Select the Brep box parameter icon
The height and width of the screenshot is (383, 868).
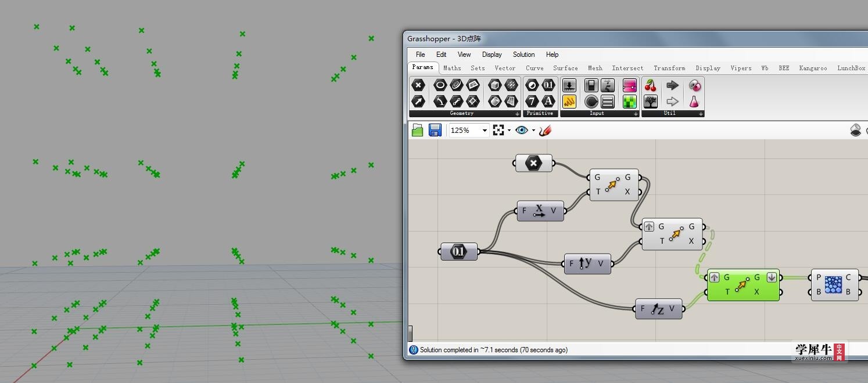(494, 85)
